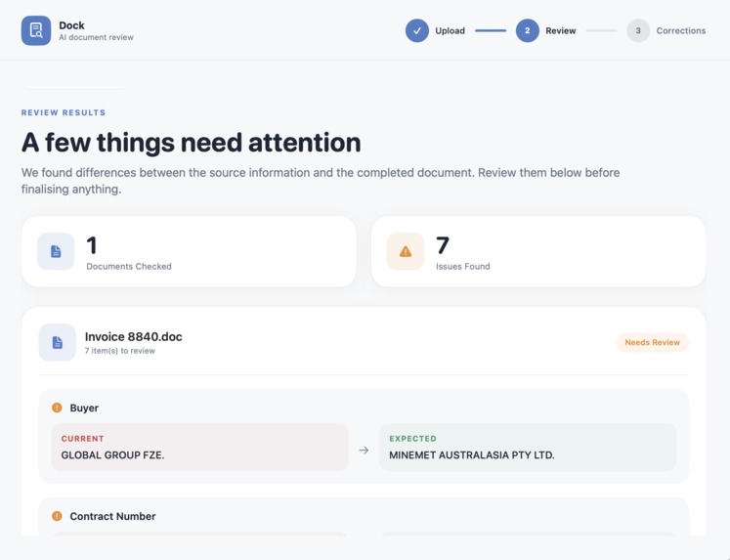Click the Contract Number warning indicator icon
Viewport: 730px width, 560px height.
coord(57,516)
